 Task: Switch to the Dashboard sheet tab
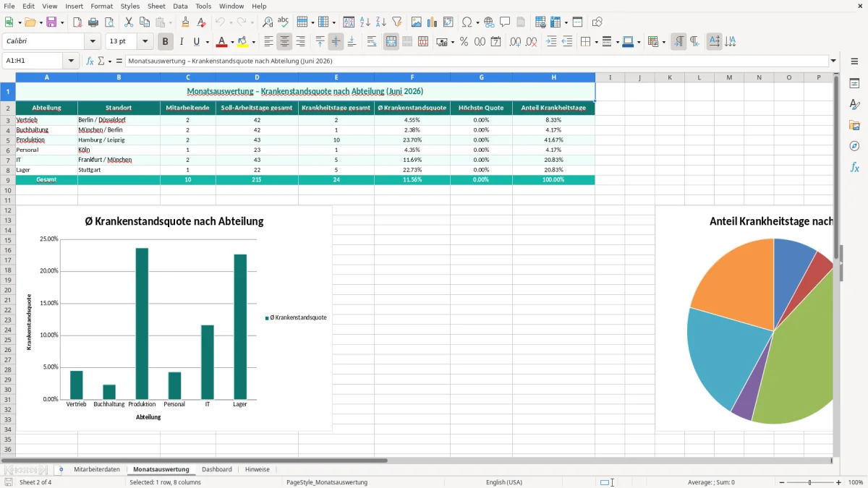217,469
